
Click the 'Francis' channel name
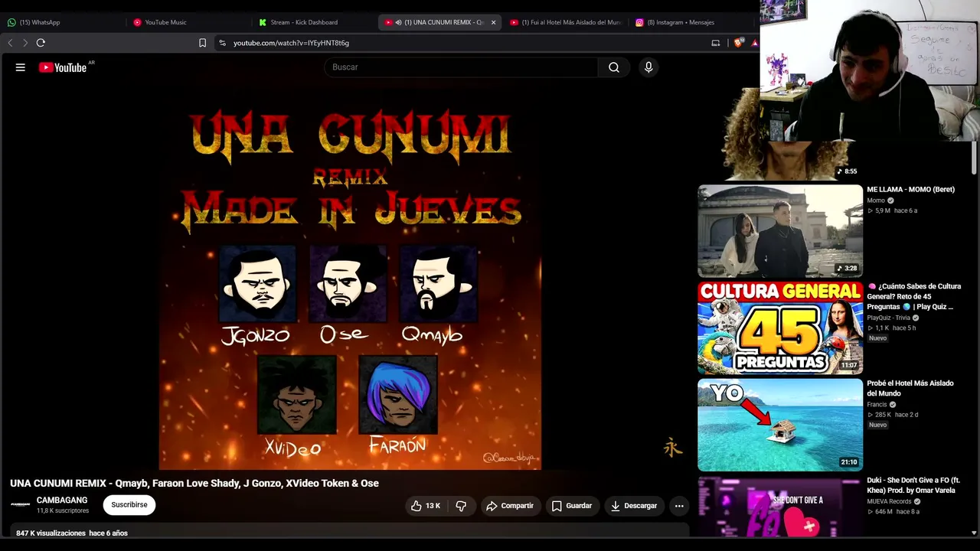pos(877,405)
